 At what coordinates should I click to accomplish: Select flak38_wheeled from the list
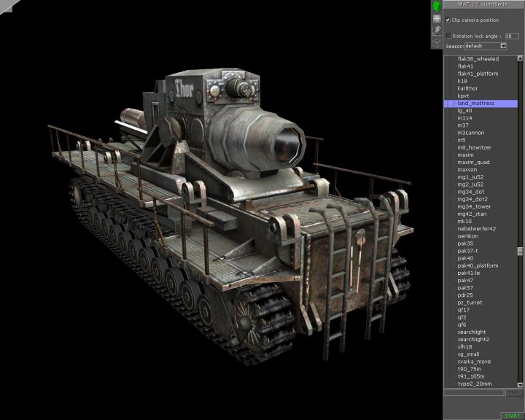click(478, 59)
